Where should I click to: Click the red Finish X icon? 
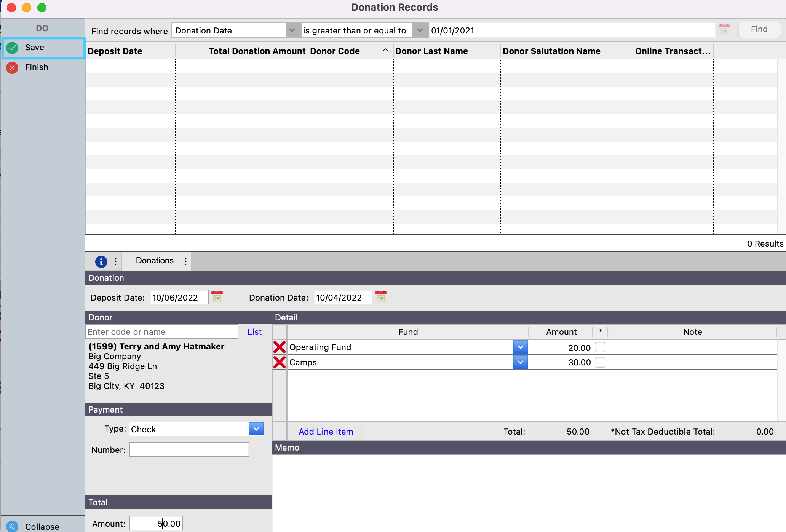tap(12, 67)
